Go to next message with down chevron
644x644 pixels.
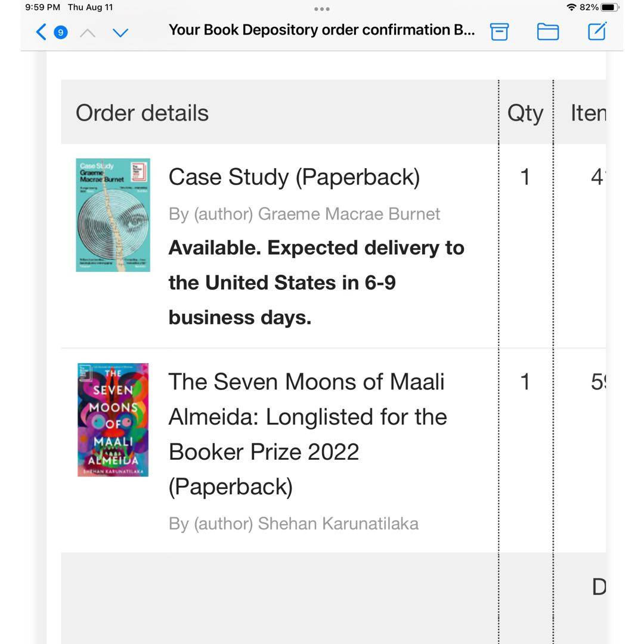pos(120,32)
